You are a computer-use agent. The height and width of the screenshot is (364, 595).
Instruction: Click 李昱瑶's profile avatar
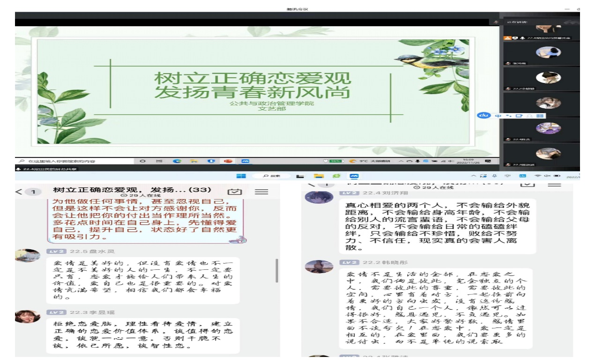tap(28, 316)
